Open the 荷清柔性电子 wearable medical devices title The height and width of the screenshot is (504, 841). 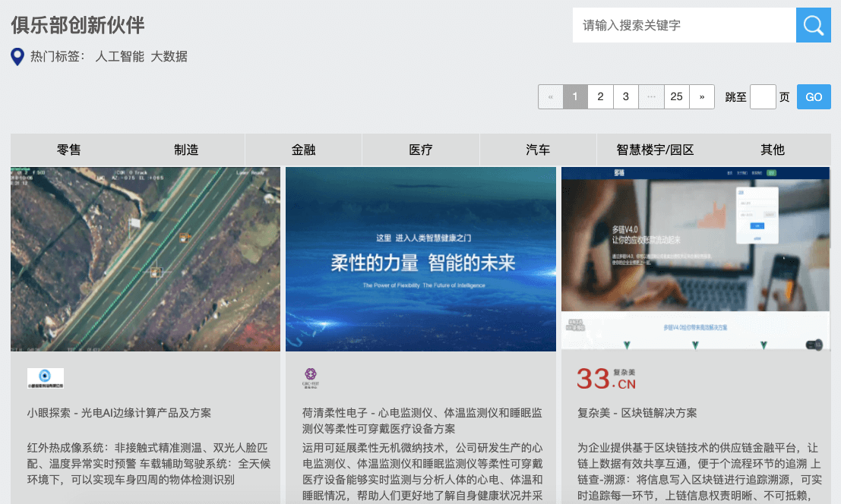pos(422,421)
